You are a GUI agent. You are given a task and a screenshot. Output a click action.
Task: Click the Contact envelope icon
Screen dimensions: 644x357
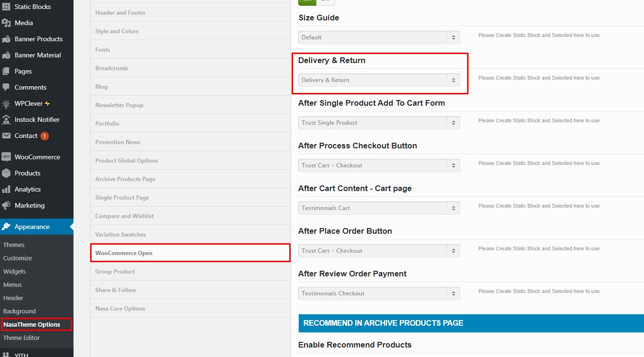6,136
